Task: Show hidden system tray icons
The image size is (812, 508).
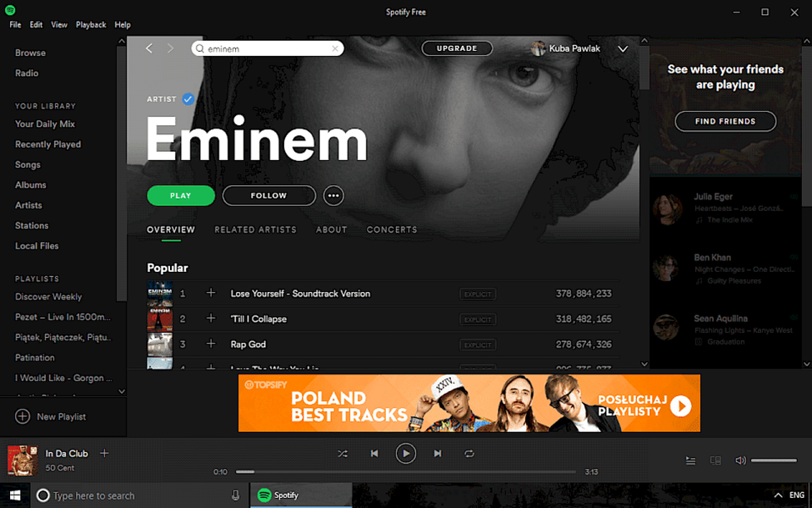Action: (778, 495)
